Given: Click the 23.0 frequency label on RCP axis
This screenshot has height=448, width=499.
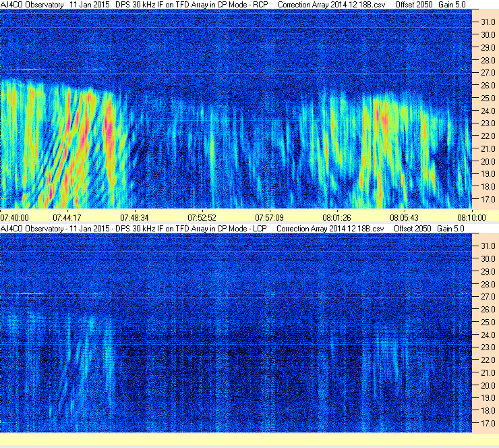Looking at the screenshot, I should [x=488, y=123].
